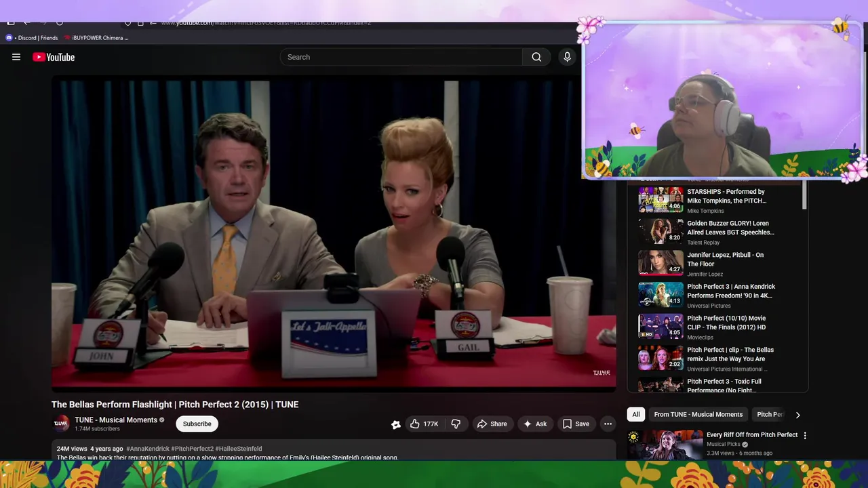Click the video title The Bellas Perform Flashlight
Screen dimensions: 868x488
point(175,405)
